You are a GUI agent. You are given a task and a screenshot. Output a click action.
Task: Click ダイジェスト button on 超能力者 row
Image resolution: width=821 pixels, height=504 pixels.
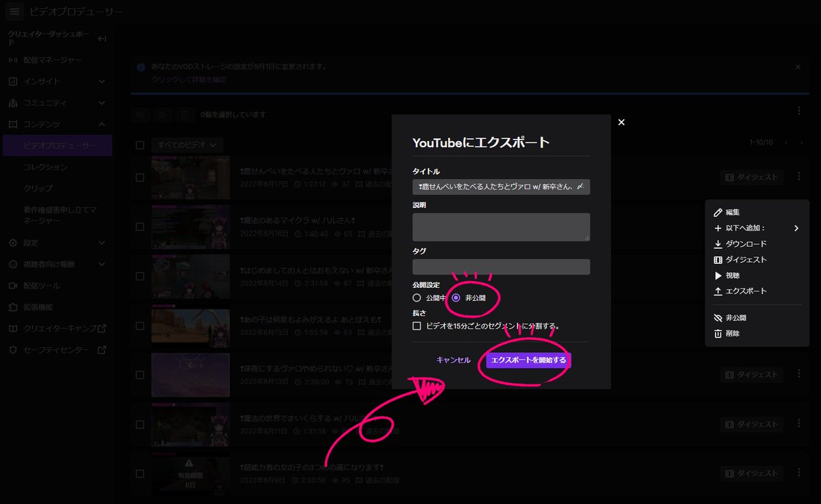[752, 473]
